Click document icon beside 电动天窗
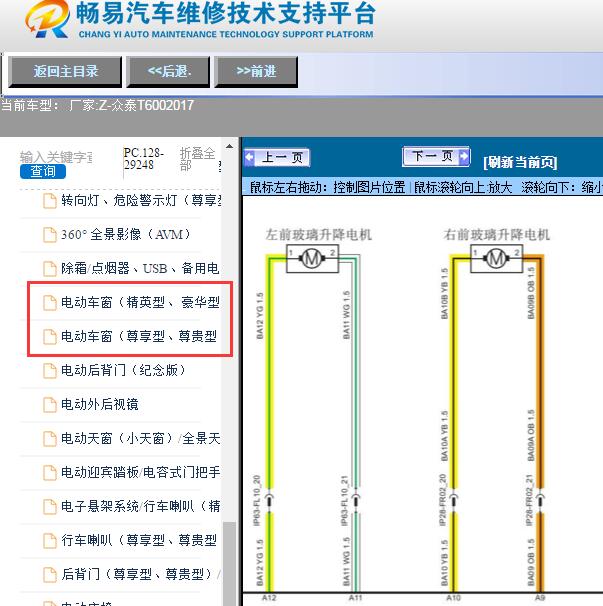This screenshot has height=606, width=603. pos(49,438)
